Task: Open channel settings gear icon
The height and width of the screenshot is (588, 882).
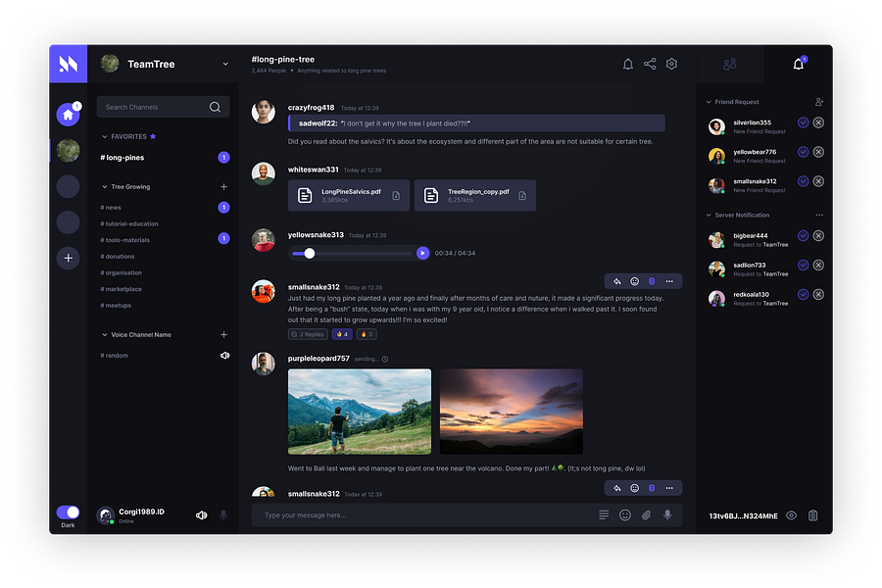Action: click(671, 64)
